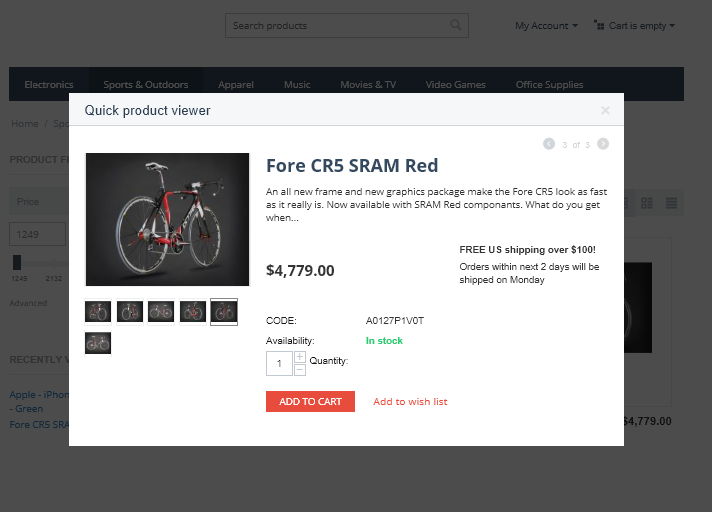This screenshot has width=712, height=512.
Task: Open the Office Supplies category
Action: [549, 85]
